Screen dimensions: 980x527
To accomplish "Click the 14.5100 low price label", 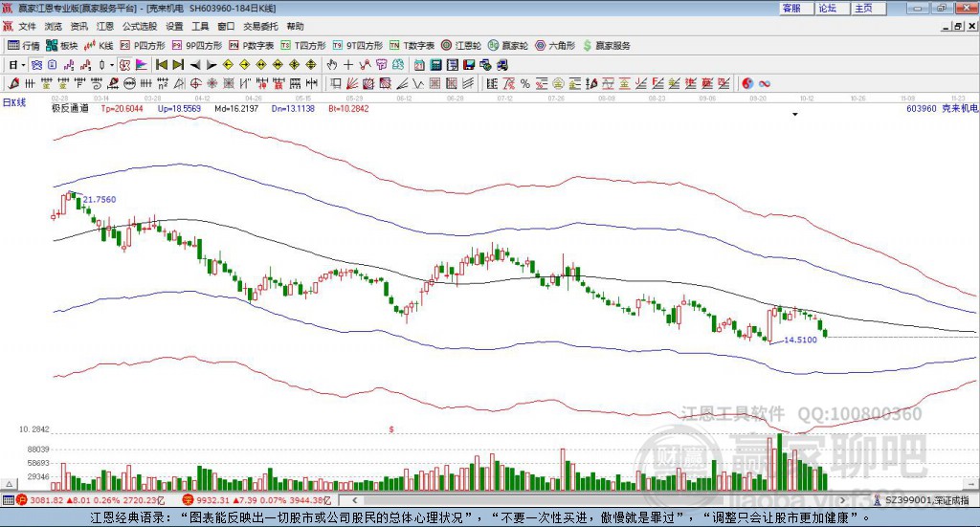I will pos(800,340).
